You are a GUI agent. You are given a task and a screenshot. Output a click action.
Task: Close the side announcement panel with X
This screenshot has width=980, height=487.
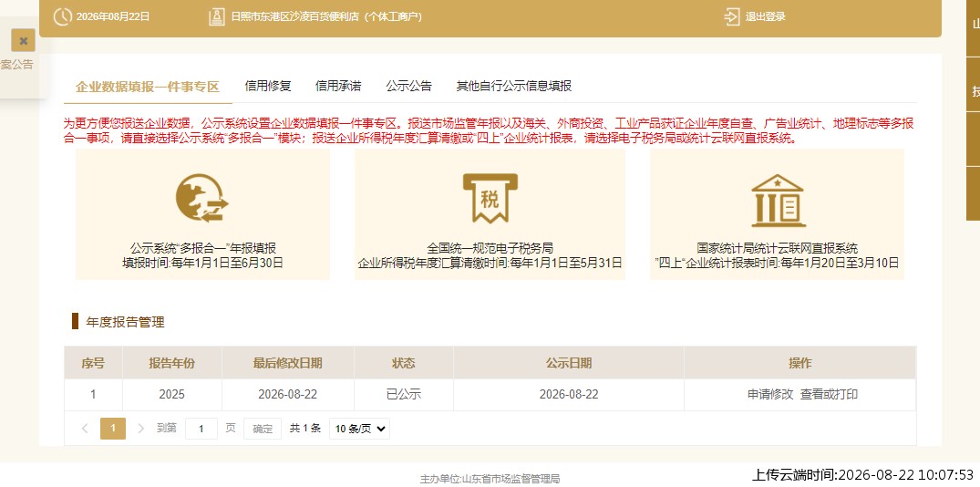tap(23, 41)
